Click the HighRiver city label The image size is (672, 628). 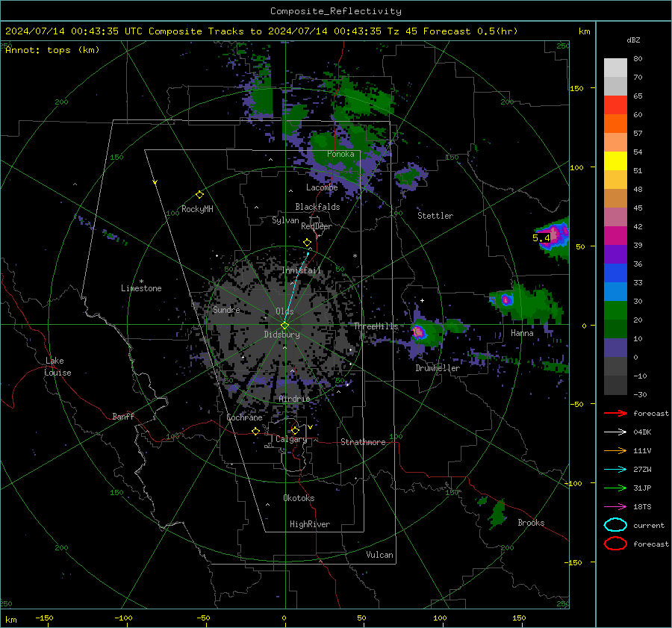click(310, 524)
